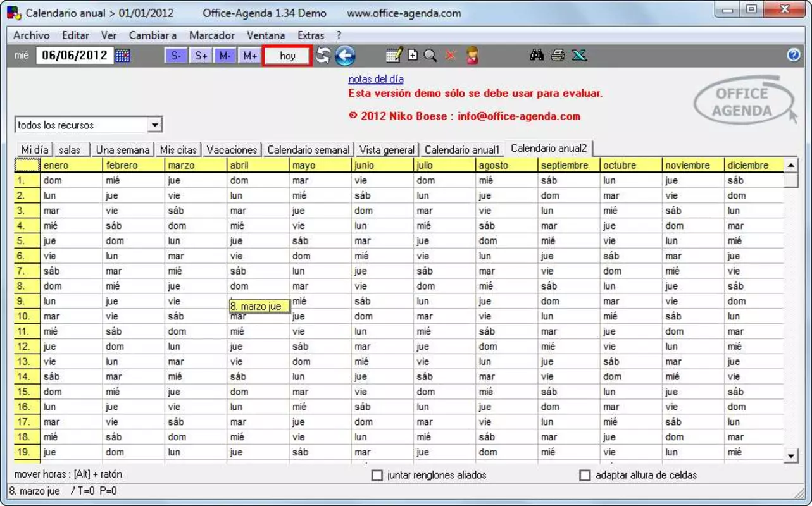812x506 pixels.
Task: Go back with the blue arrow icon
Action: [345, 56]
